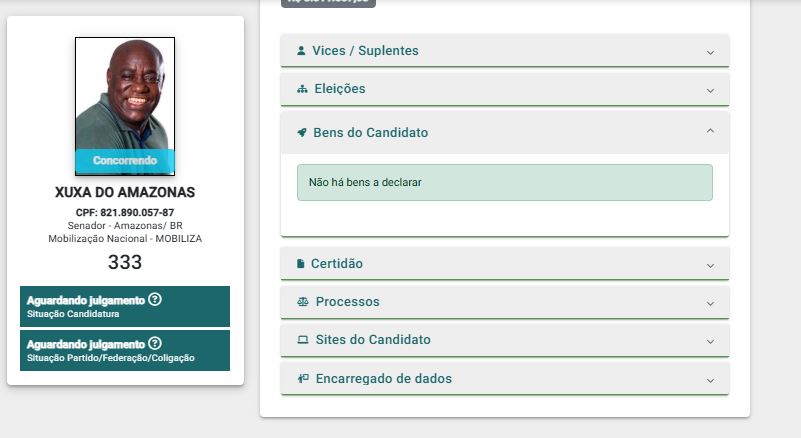Click the 'Não há bens a declarar' notice

(x=505, y=182)
